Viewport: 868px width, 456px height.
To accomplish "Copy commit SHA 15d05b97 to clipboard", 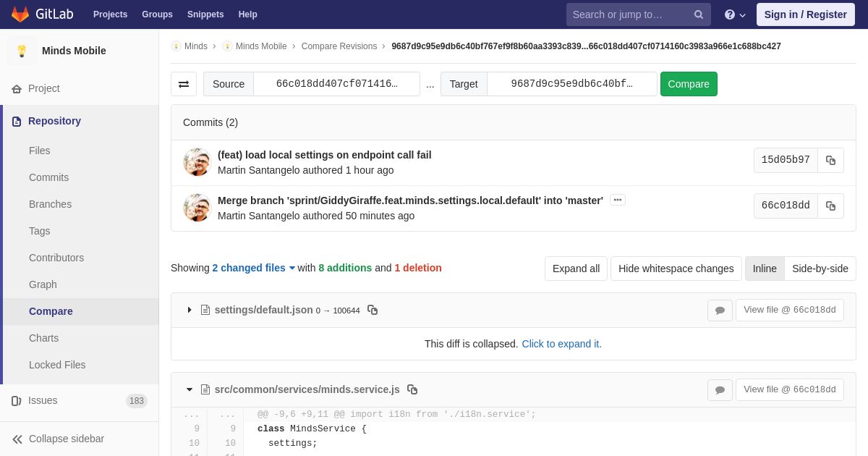I will (x=830, y=161).
